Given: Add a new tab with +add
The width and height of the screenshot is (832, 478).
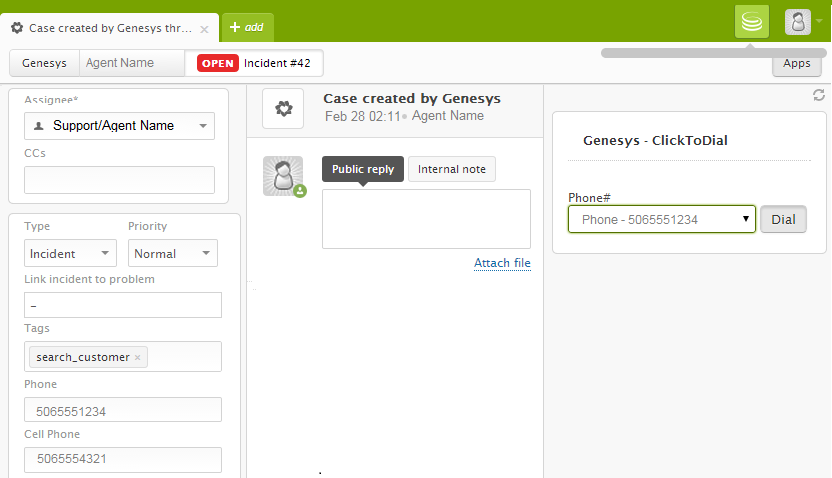Looking at the screenshot, I should coord(246,27).
